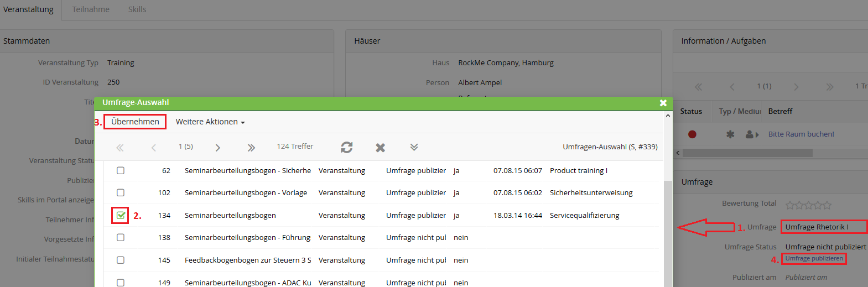Click the Bewertung Total star rating
Viewport: 868px width, 287px height.
808,205
